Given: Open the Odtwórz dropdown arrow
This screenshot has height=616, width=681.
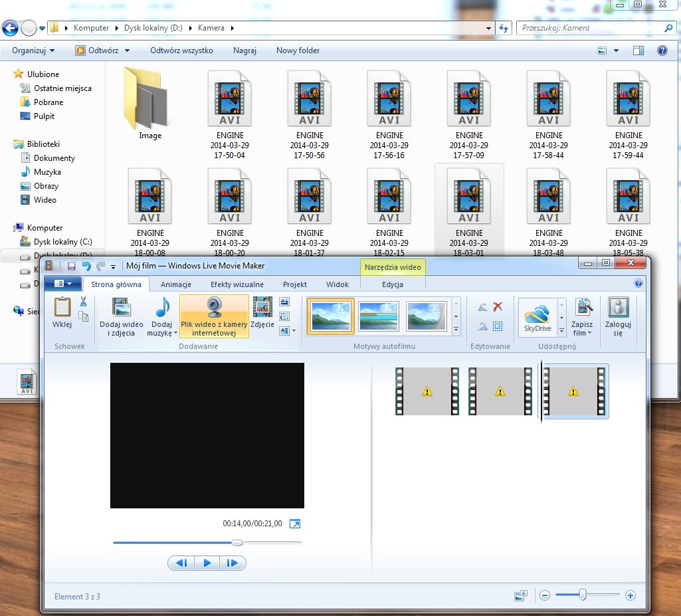Looking at the screenshot, I should pyautogui.click(x=128, y=51).
